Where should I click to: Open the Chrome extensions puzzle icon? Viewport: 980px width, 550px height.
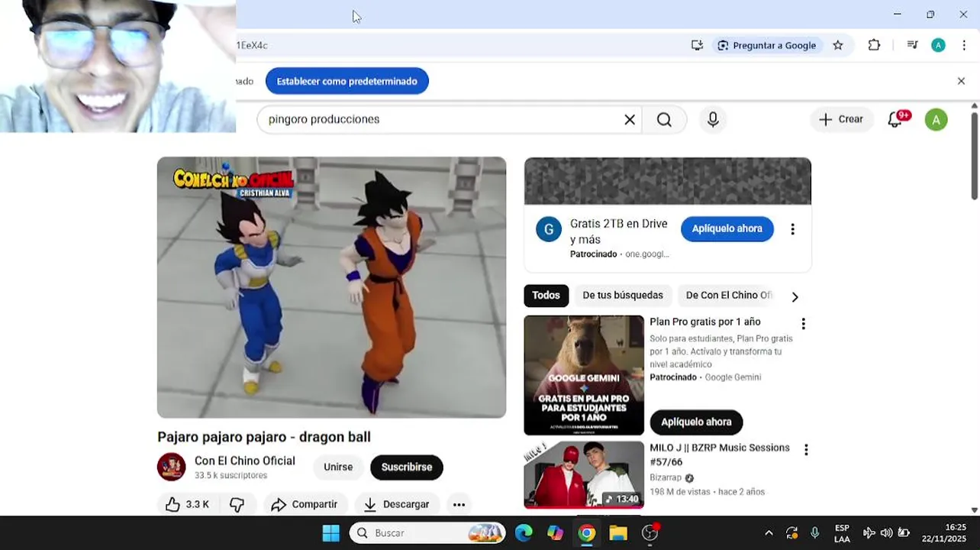tap(874, 45)
